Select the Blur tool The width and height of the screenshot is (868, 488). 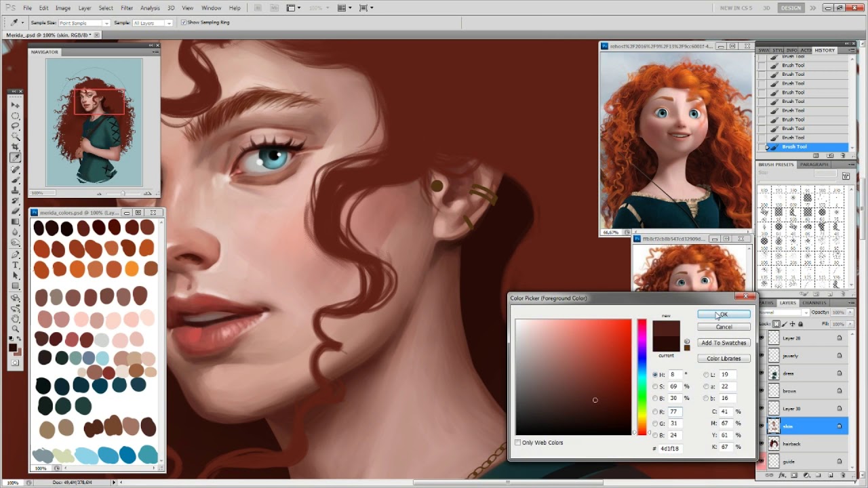(15, 231)
